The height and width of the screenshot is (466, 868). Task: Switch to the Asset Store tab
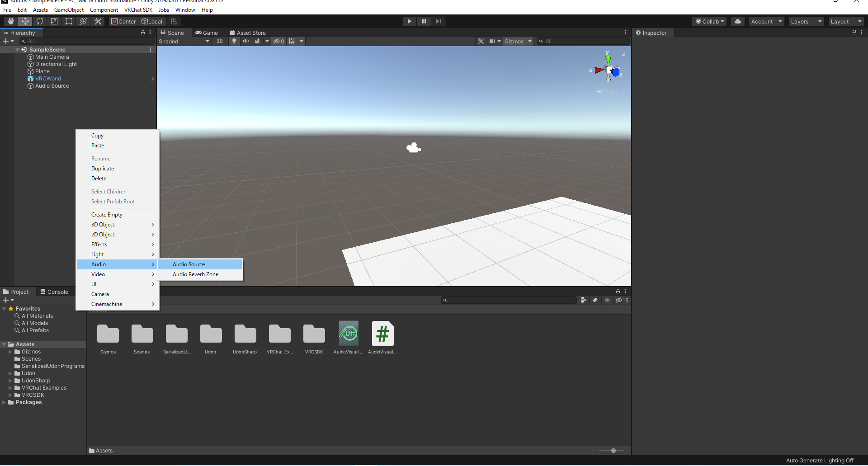click(248, 33)
